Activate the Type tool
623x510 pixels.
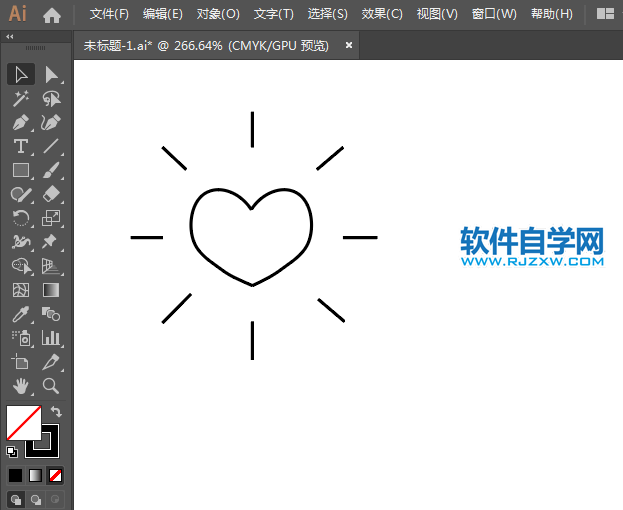tap(21, 146)
